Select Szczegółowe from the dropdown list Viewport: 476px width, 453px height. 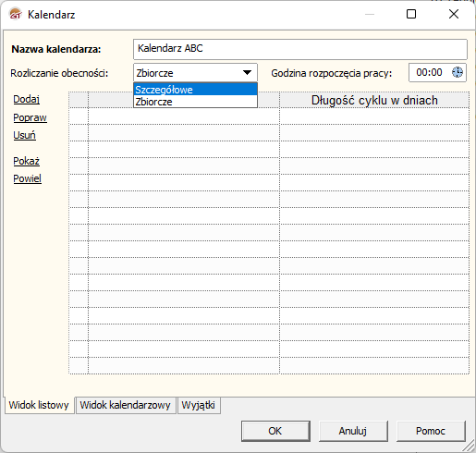click(x=195, y=90)
